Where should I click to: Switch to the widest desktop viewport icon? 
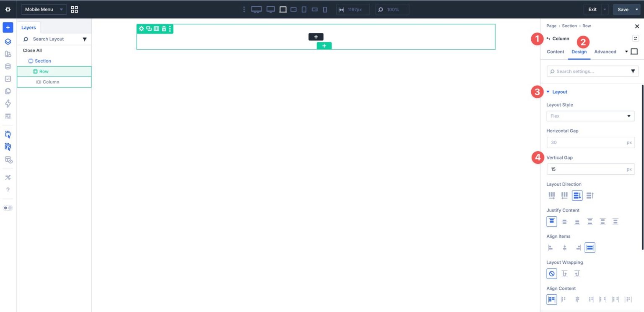point(256,9)
